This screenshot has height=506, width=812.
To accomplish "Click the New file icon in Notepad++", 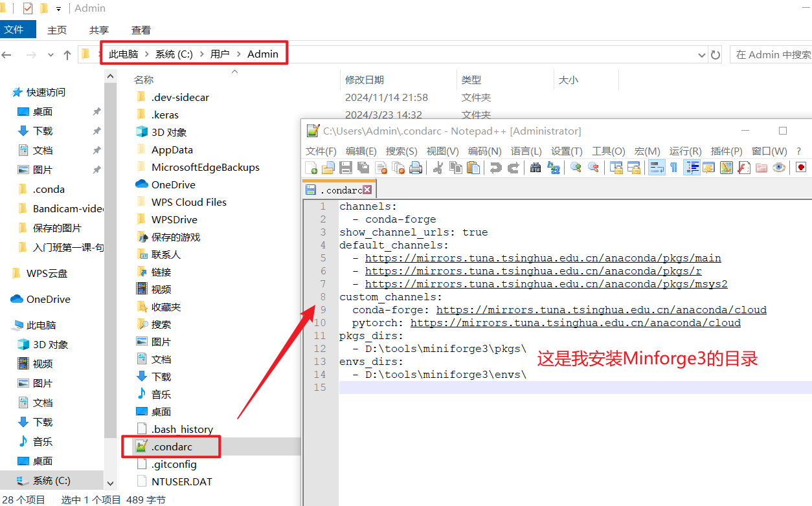I will coord(311,168).
